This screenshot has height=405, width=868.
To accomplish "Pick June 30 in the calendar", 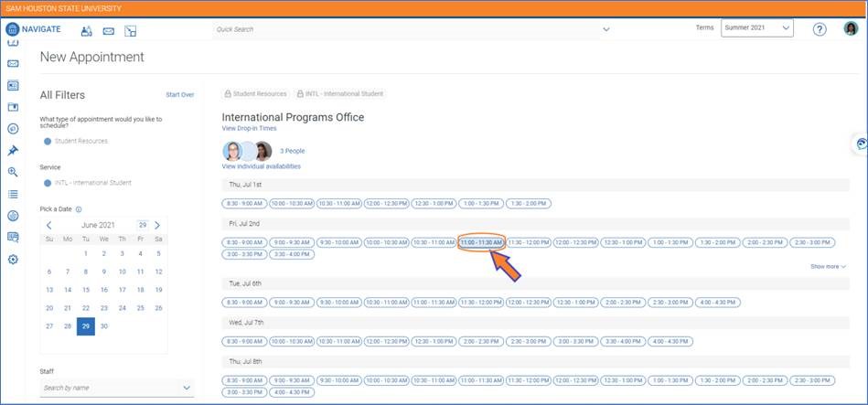I will coord(103,326).
